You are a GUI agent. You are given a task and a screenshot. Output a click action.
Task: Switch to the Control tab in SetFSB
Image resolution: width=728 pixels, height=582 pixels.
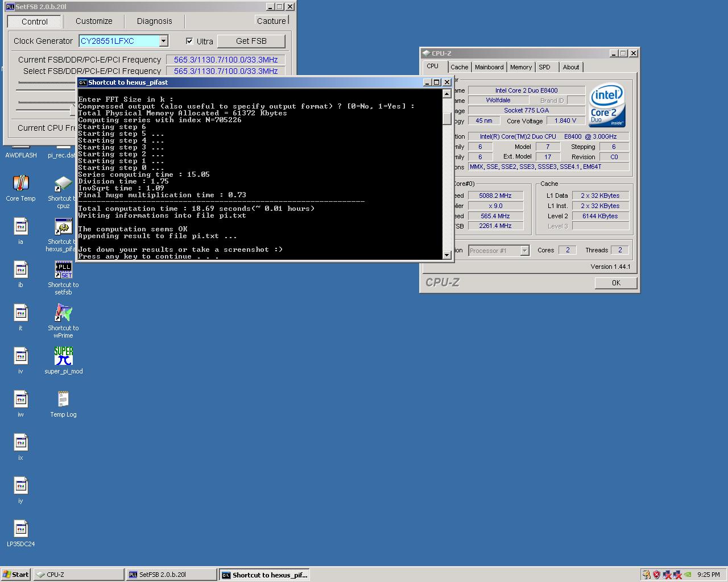click(35, 22)
